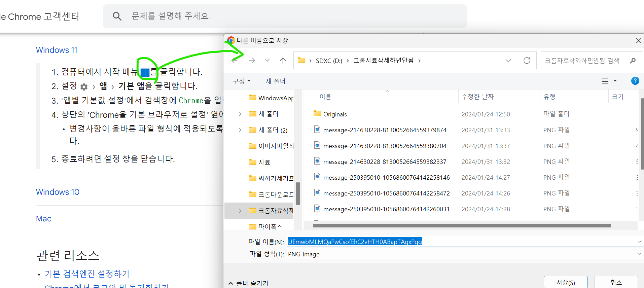Select the Originals folder

click(x=335, y=114)
